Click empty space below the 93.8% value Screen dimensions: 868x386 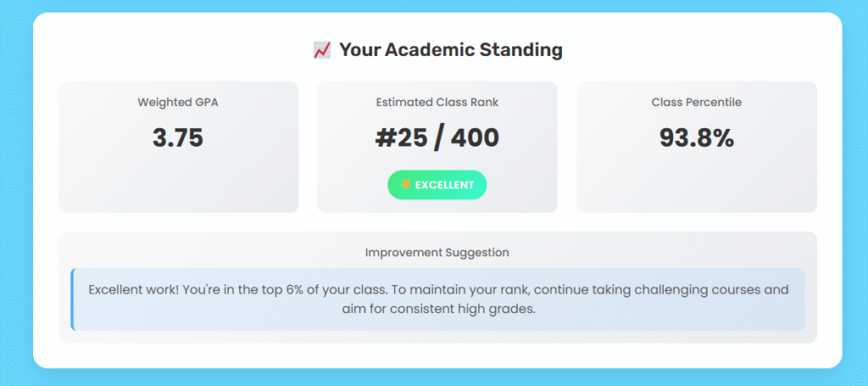pyautogui.click(x=697, y=182)
